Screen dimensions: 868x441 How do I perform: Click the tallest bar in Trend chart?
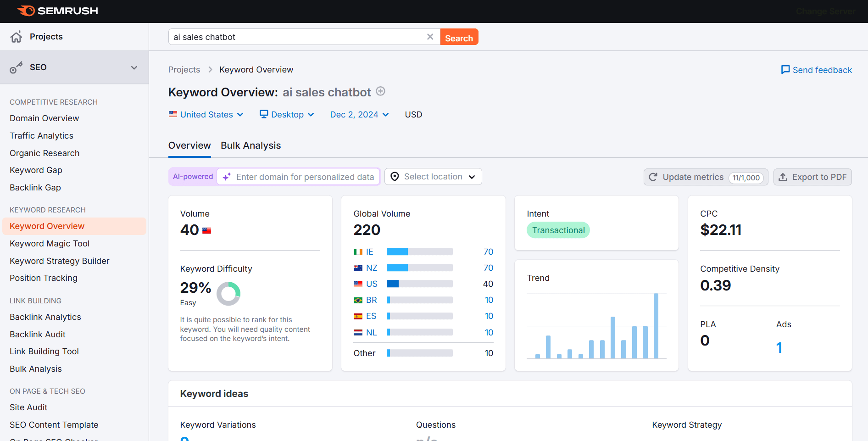pyautogui.click(x=656, y=326)
